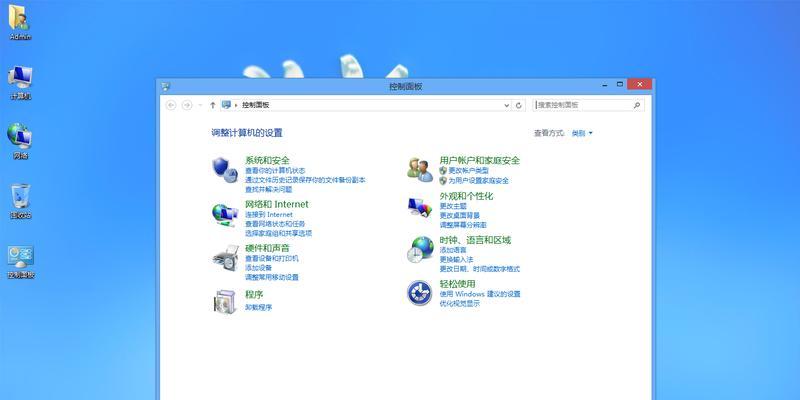Expand the address bar history dropdown

pyautogui.click(x=507, y=105)
